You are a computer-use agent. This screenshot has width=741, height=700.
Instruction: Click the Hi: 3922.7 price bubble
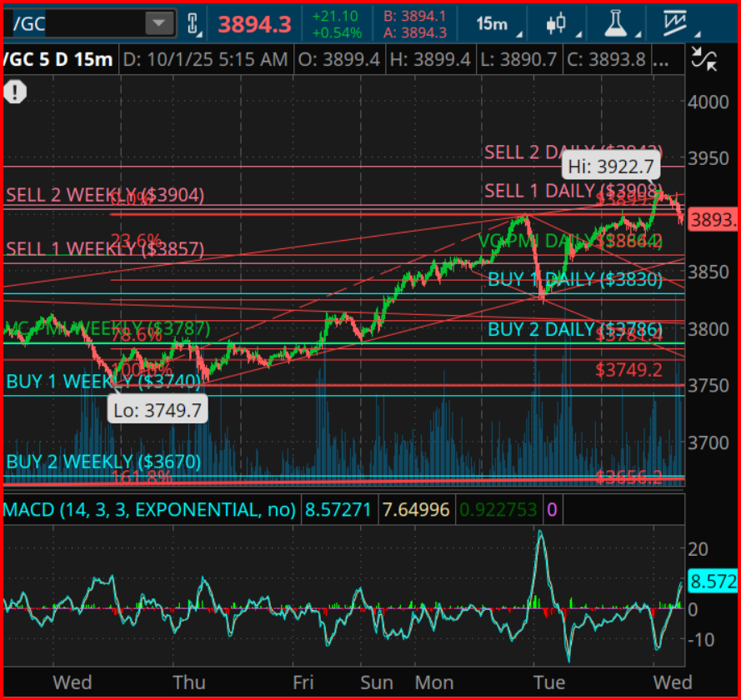[611, 167]
